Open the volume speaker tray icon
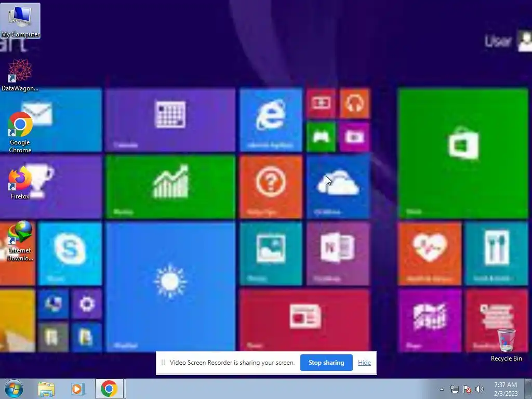Image resolution: width=532 pixels, height=399 pixels. pyautogui.click(x=480, y=389)
